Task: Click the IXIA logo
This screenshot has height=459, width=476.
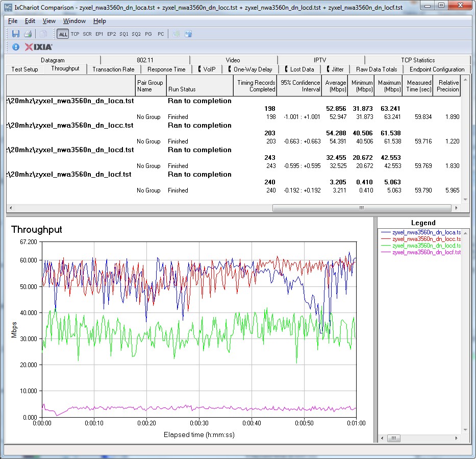Action: [39, 47]
